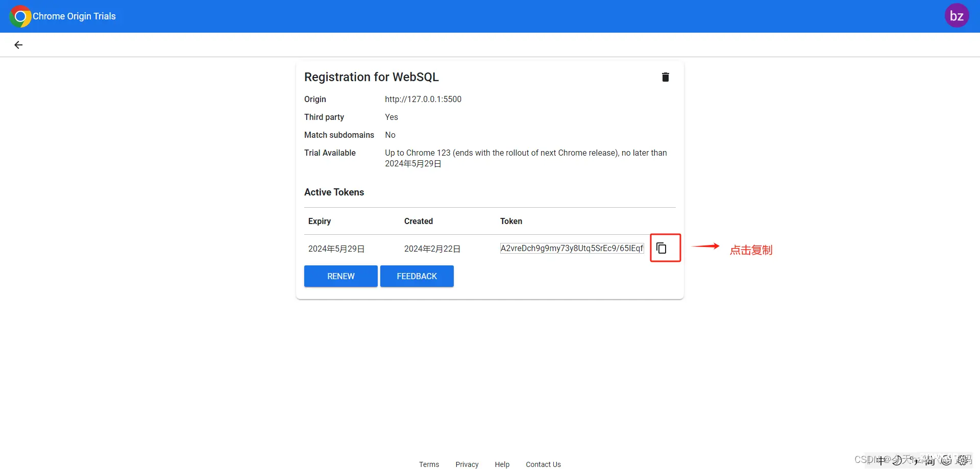The image size is (980, 469).
Task: Click the Third party value Yes
Action: tap(391, 117)
